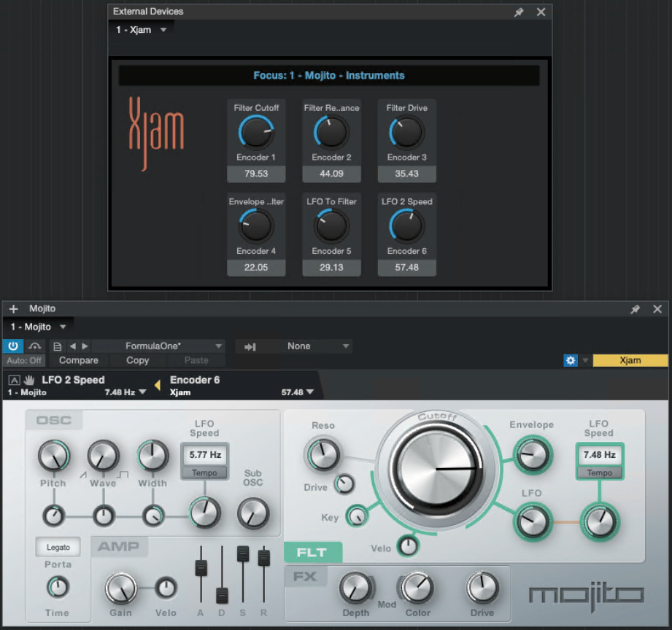Screen dimensions: 672x630
Task: Click the Wave knob
Action: coord(103,456)
